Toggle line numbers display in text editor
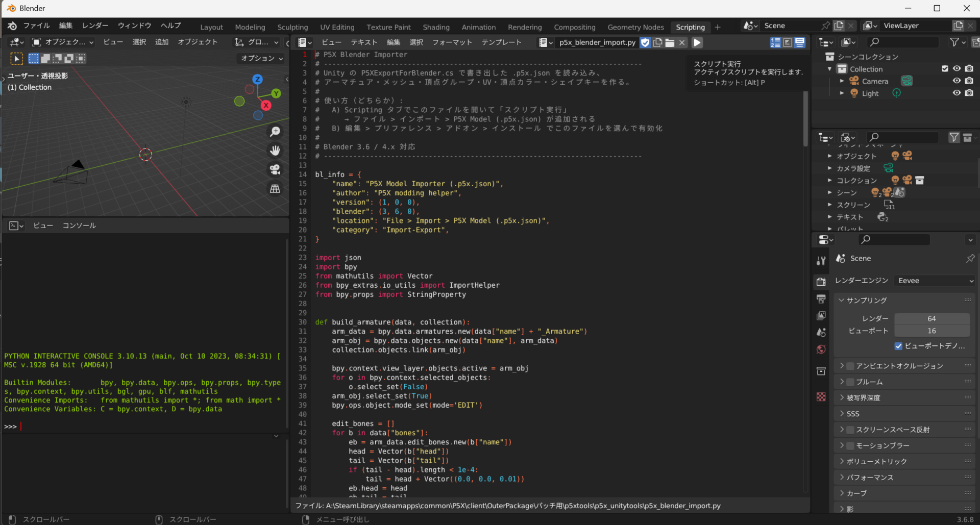Screen dimensions: 980x525 pos(775,42)
